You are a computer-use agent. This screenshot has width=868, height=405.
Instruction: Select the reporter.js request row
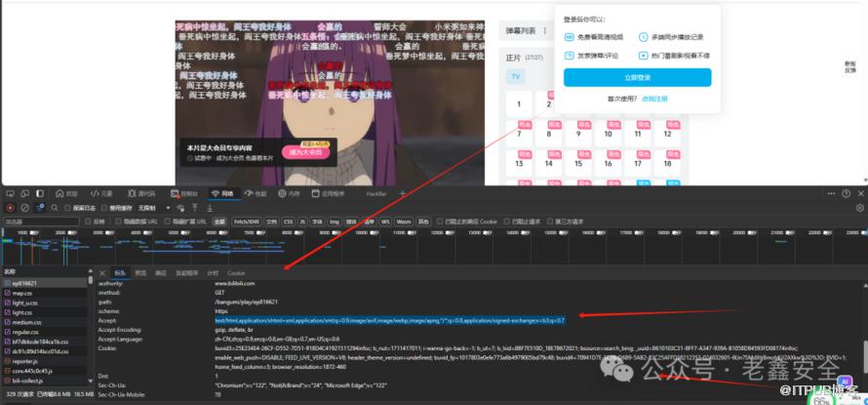(x=44, y=361)
